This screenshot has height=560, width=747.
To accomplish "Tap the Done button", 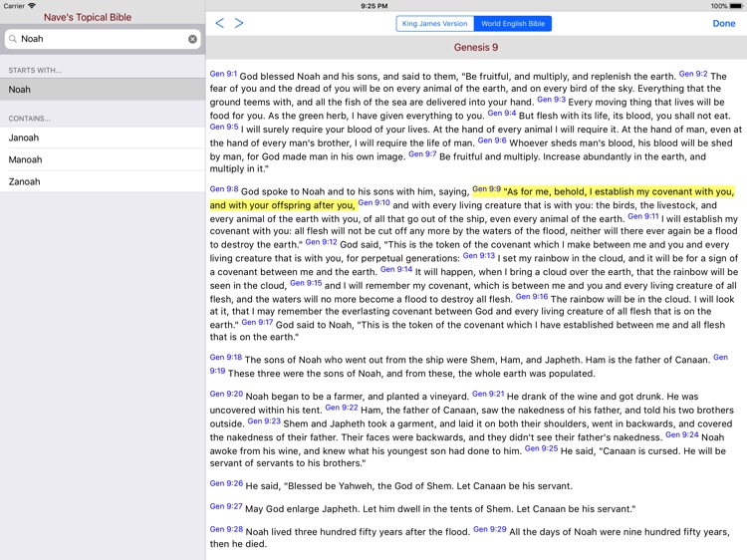I will (724, 23).
